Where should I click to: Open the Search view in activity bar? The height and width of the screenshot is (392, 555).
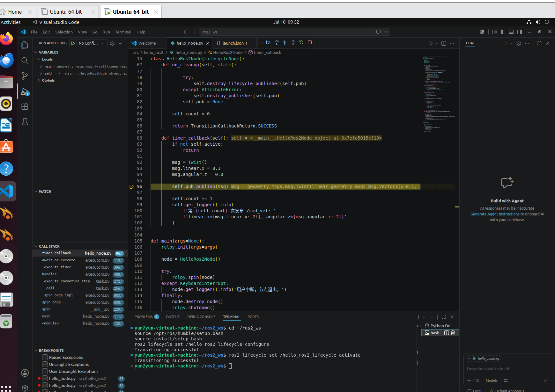[x=25, y=61]
